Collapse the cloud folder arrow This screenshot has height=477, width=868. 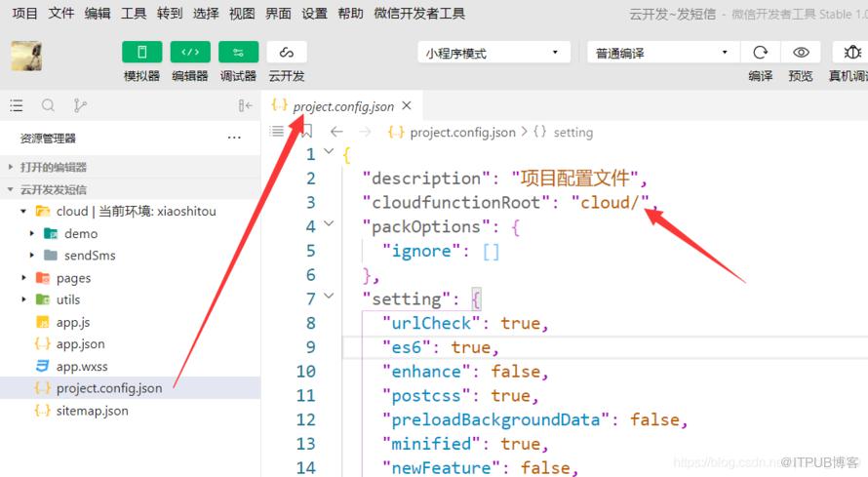point(23,212)
